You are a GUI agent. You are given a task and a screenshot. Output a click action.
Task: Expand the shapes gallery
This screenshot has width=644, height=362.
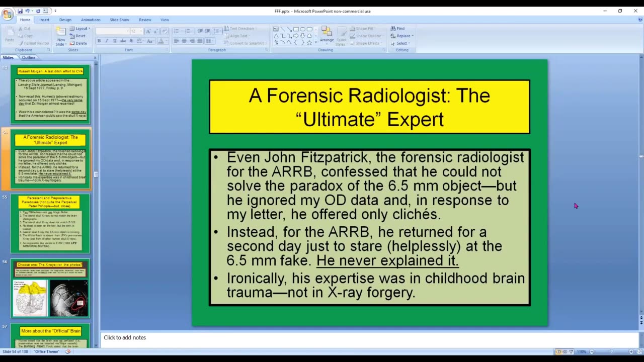[x=316, y=43]
